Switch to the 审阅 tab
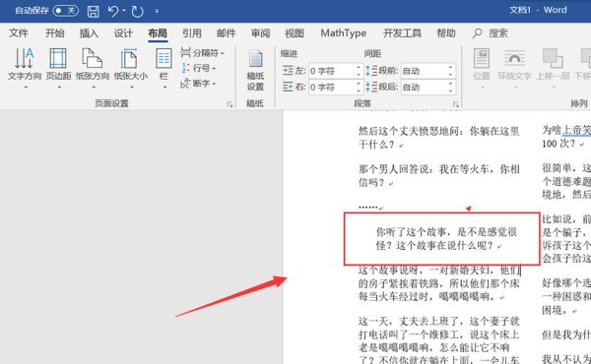Image resolution: width=591 pixels, height=364 pixels. (260, 33)
